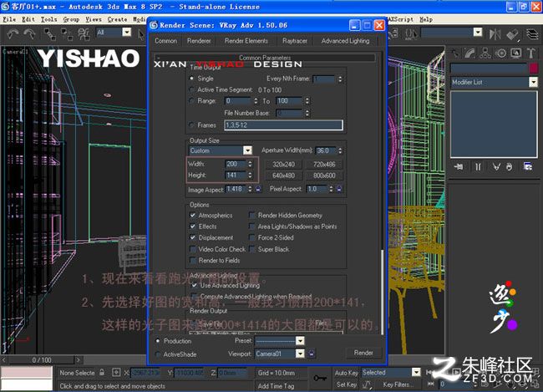Image resolution: width=543 pixels, height=392 pixels.
Task: Enable Render to Fields checkbox
Action: click(193, 260)
